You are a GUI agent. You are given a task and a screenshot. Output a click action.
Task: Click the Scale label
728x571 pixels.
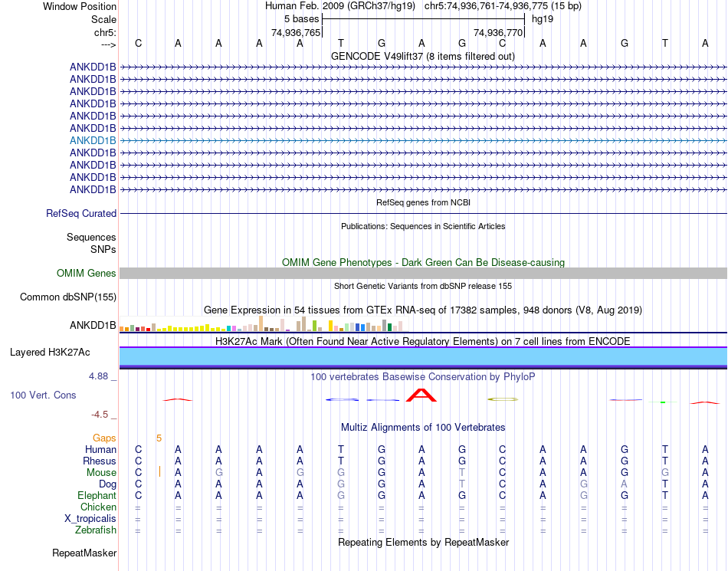(x=103, y=19)
